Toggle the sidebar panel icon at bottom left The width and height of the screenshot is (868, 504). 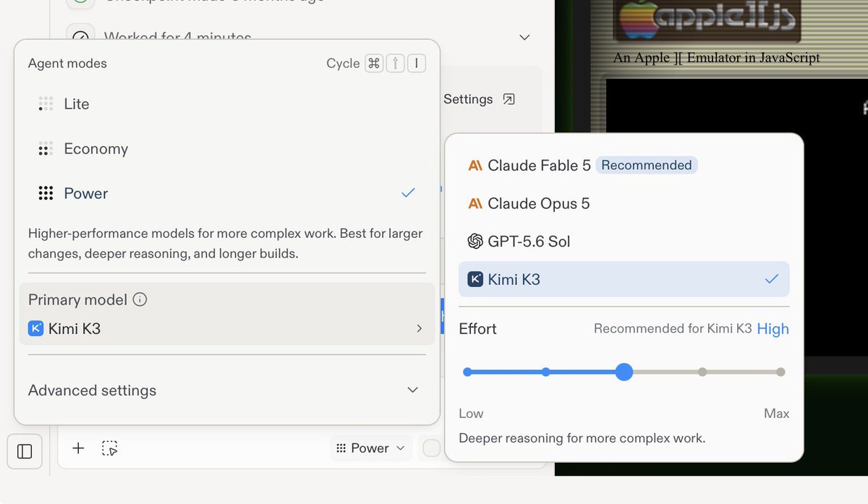[x=25, y=451]
